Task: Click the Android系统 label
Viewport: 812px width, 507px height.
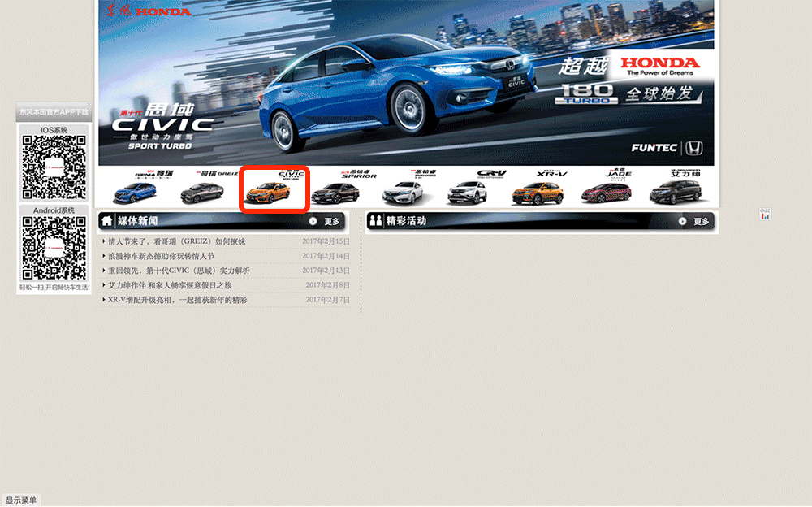Action: [54, 210]
